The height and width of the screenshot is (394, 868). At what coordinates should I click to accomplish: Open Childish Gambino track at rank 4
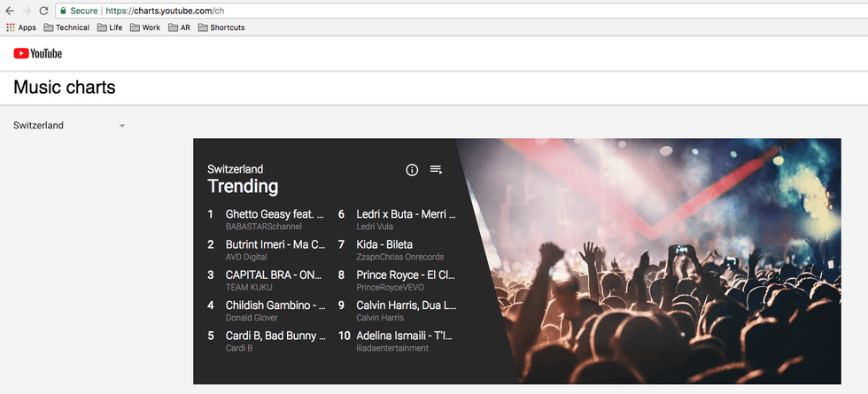275,305
